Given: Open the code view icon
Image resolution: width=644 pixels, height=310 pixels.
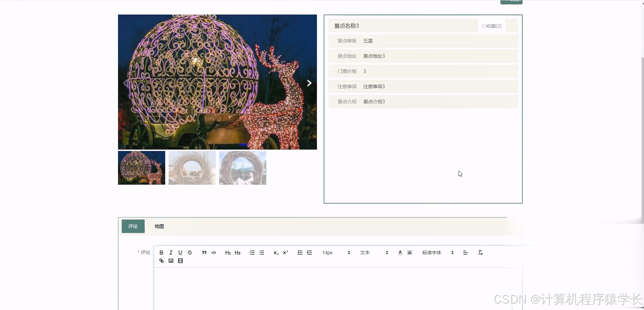Looking at the screenshot, I should [213, 253].
